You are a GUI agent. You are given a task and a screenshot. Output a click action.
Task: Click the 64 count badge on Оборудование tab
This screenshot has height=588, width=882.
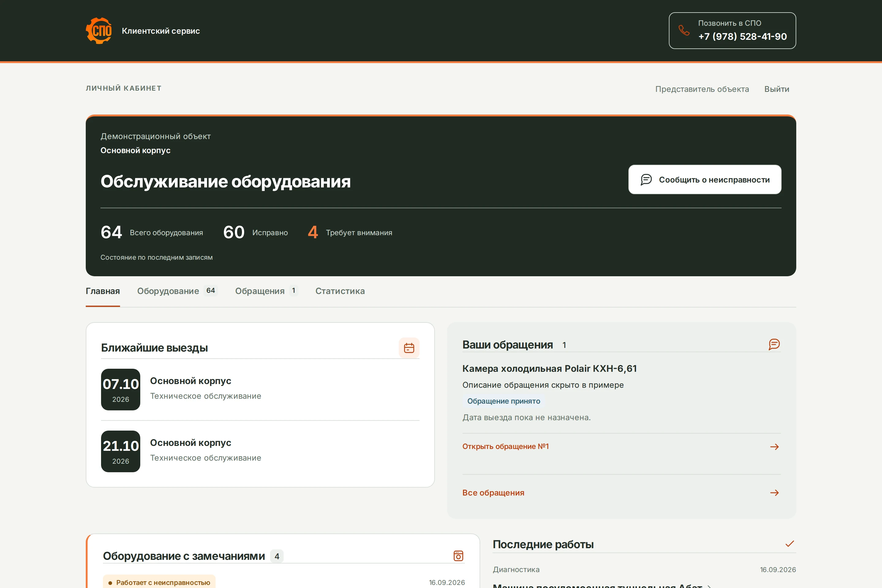211,291
